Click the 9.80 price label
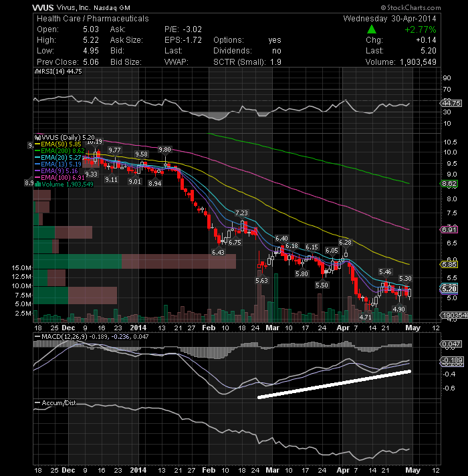468x476 pixels. point(164,149)
